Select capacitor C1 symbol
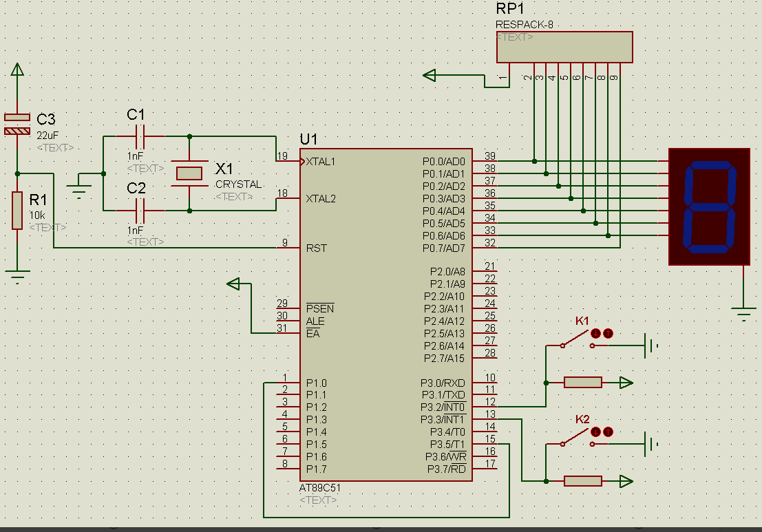 [x=140, y=136]
